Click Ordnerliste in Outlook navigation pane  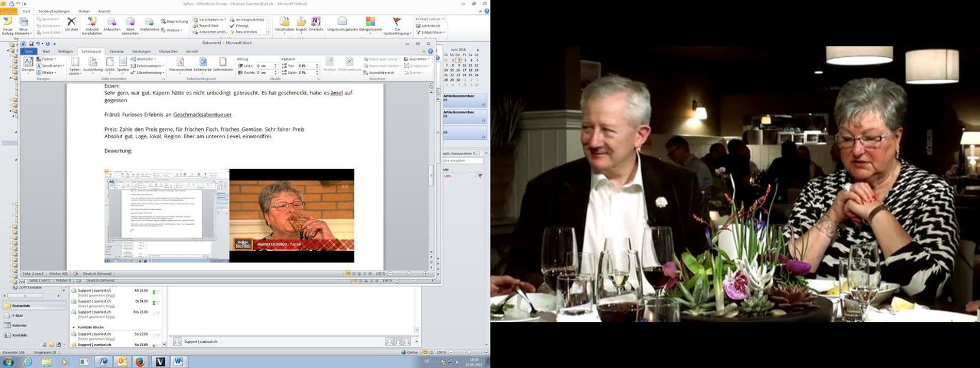pos(34,306)
